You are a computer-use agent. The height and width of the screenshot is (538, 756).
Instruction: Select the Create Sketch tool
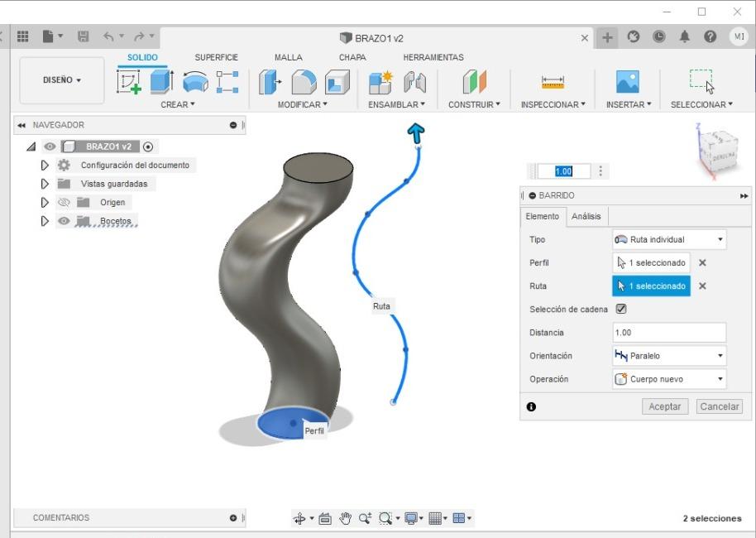click(129, 82)
